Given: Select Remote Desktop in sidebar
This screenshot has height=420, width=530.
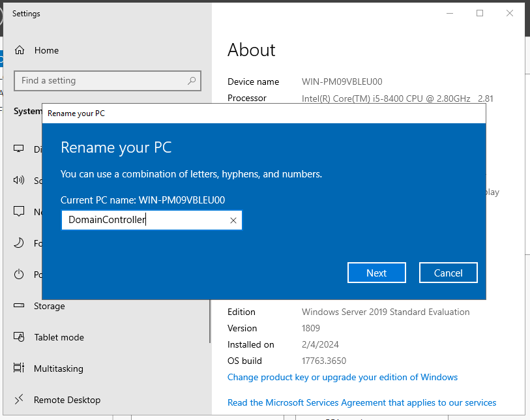Looking at the screenshot, I should [66, 400].
